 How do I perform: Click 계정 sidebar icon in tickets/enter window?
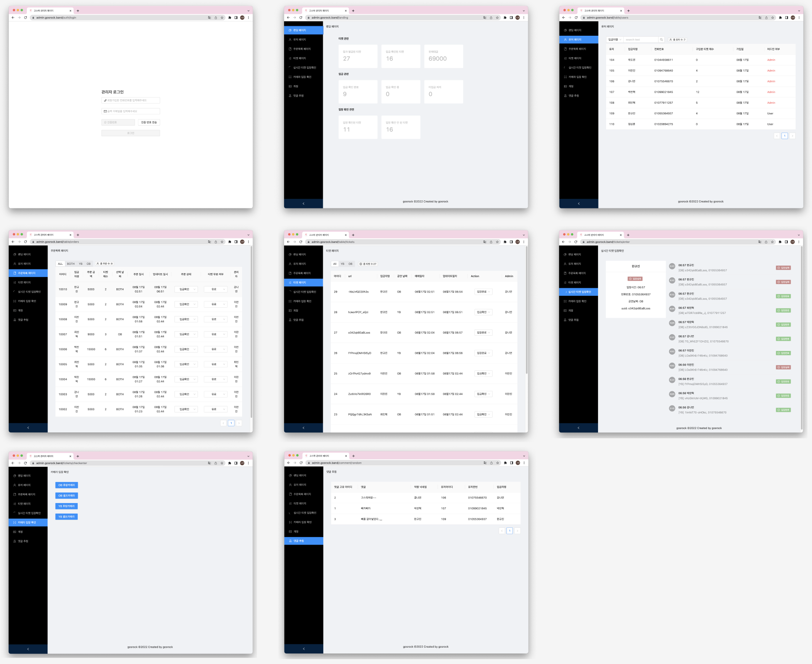tap(565, 311)
